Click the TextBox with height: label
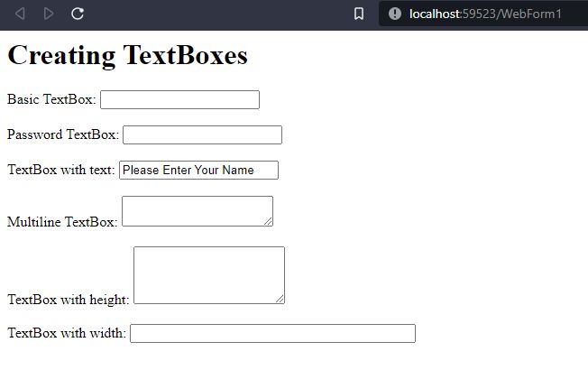The image size is (588, 370). coord(69,300)
